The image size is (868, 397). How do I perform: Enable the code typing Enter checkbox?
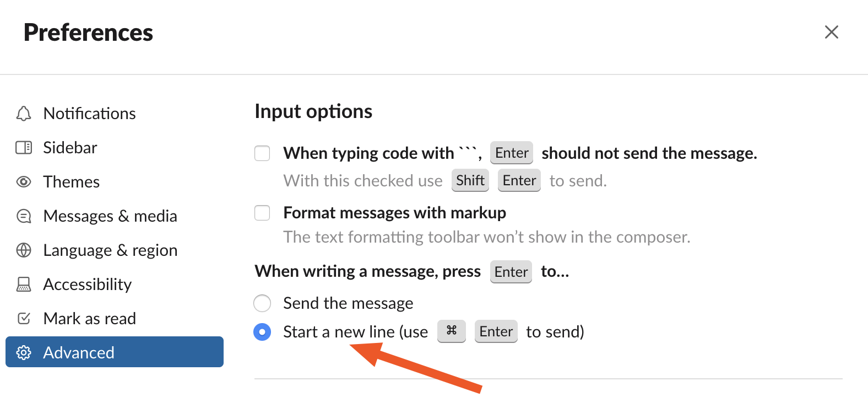pos(262,153)
